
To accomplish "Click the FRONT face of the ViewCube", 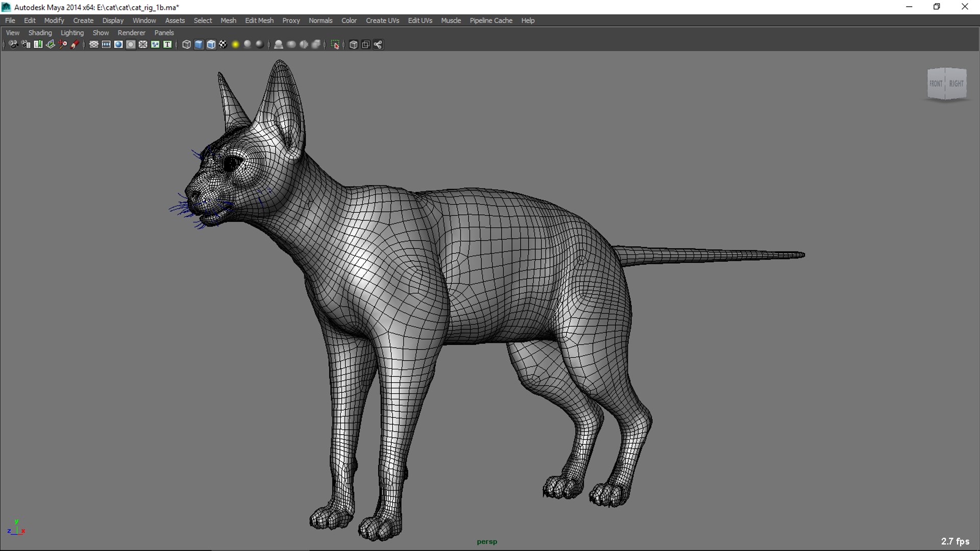I will tap(936, 84).
